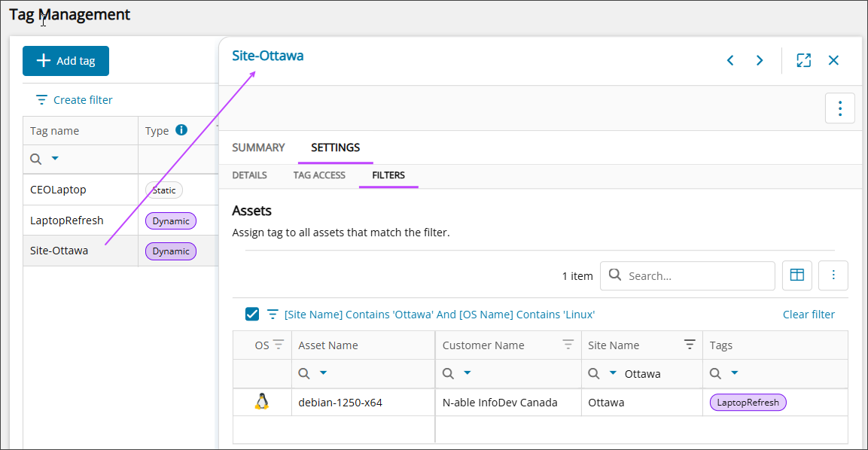Click the Site Name column filter icon
Image resolution: width=868 pixels, height=450 pixels.
pos(689,345)
